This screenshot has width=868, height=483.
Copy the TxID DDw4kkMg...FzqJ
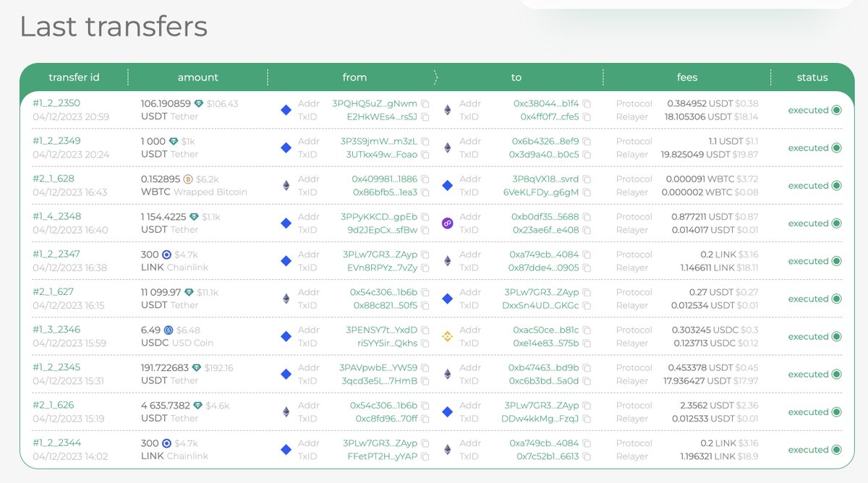tap(587, 419)
